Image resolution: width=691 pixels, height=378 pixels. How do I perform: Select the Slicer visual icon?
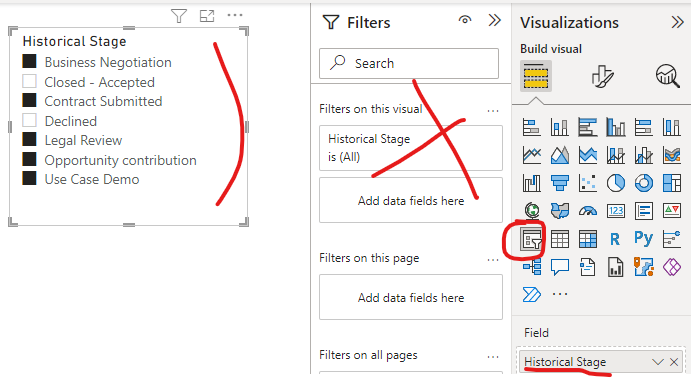531,239
